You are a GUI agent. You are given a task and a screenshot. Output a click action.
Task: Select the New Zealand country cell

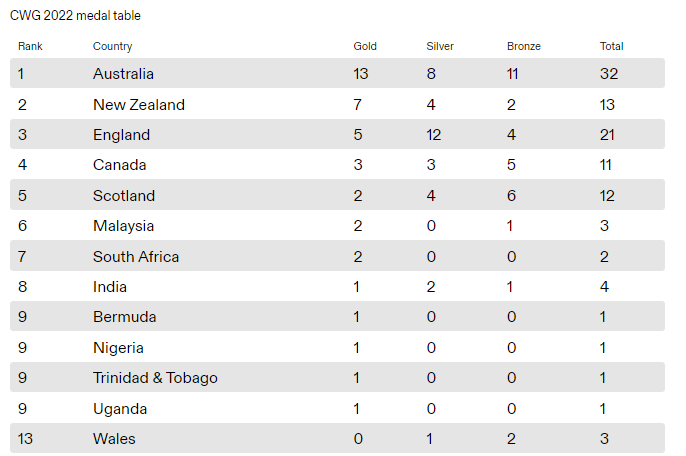(x=139, y=105)
